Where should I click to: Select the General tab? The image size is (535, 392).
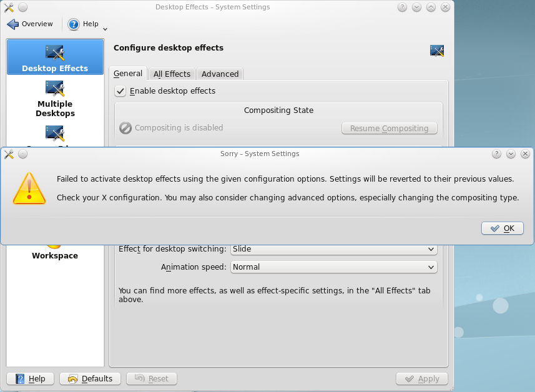[128, 74]
